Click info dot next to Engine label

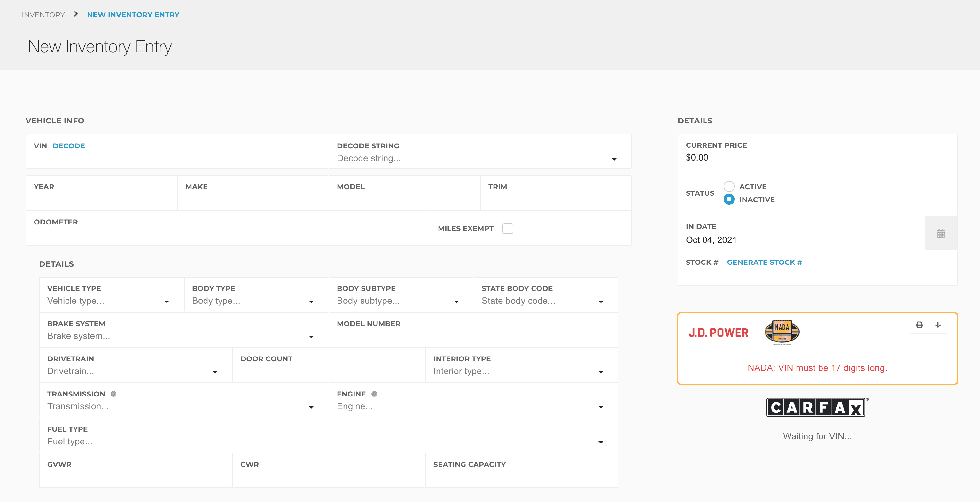[374, 394]
